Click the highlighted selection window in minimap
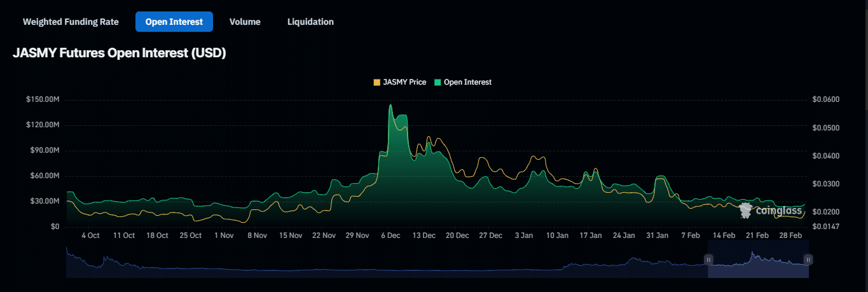The height and width of the screenshot is (292, 868). point(758,267)
